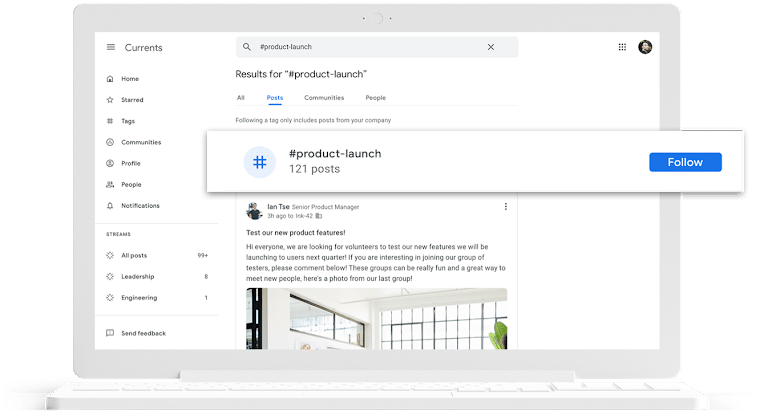768x415 pixels.
Task: Click the 99+ count on All posts
Action: (203, 255)
